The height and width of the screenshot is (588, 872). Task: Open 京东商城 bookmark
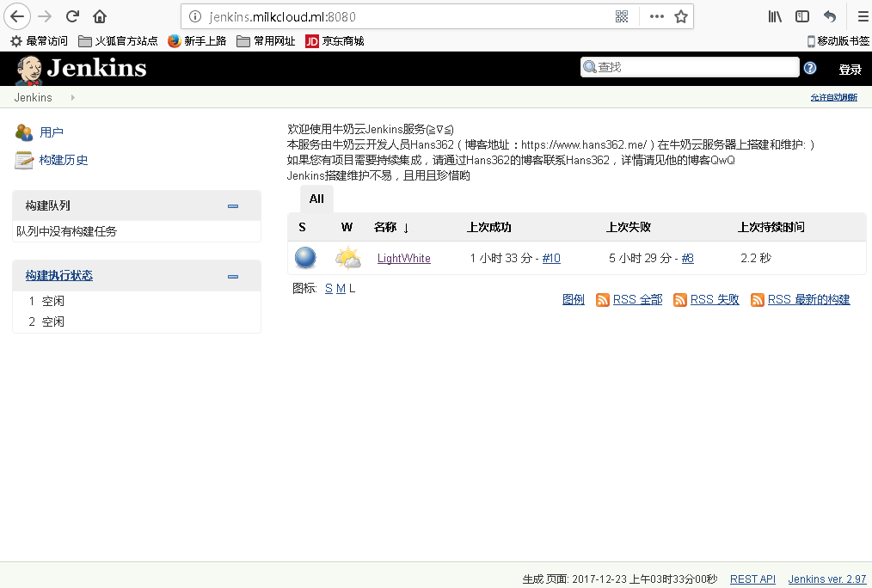335,41
